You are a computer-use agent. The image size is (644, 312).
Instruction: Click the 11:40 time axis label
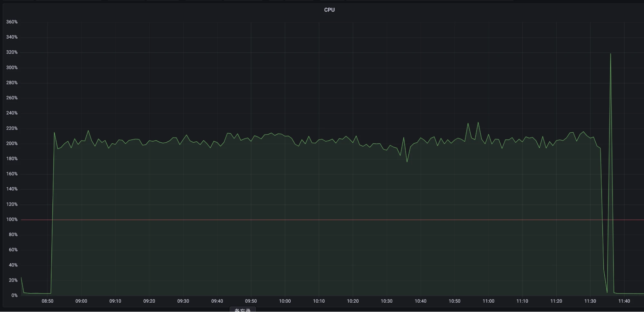pos(624,301)
